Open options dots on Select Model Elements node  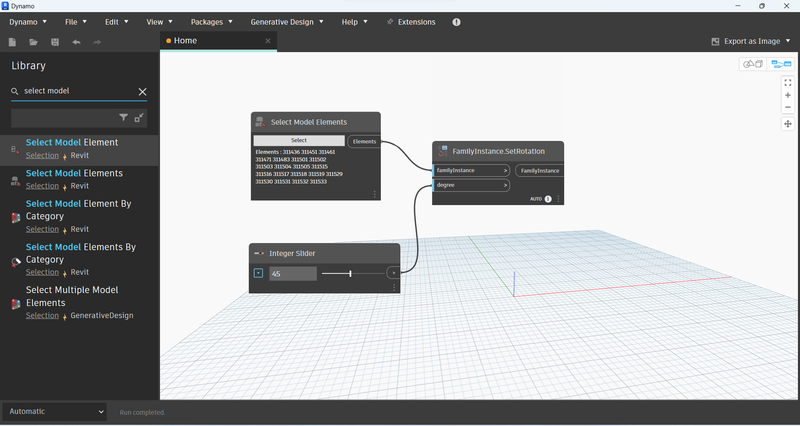tap(374, 194)
